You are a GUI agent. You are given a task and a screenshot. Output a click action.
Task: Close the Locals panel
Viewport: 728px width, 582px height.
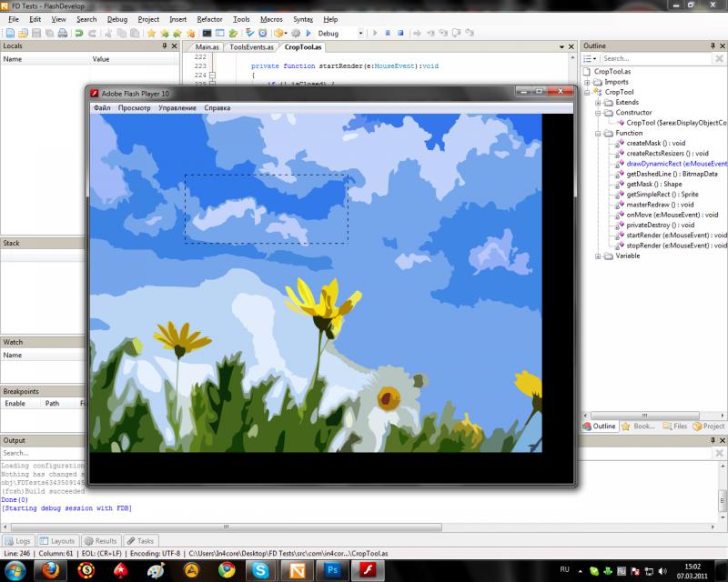[x=174, y=46]
